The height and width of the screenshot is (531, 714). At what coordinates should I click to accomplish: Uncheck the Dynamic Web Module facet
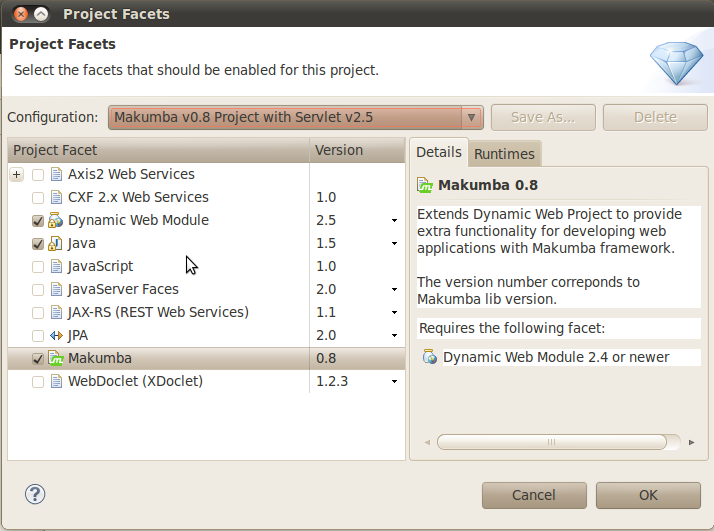click(x=38, y=221)
